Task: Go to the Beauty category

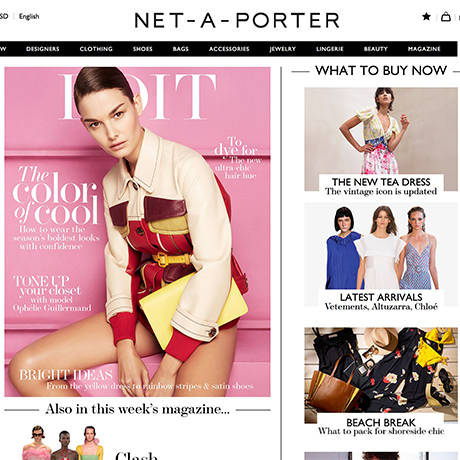Action: 376,49
